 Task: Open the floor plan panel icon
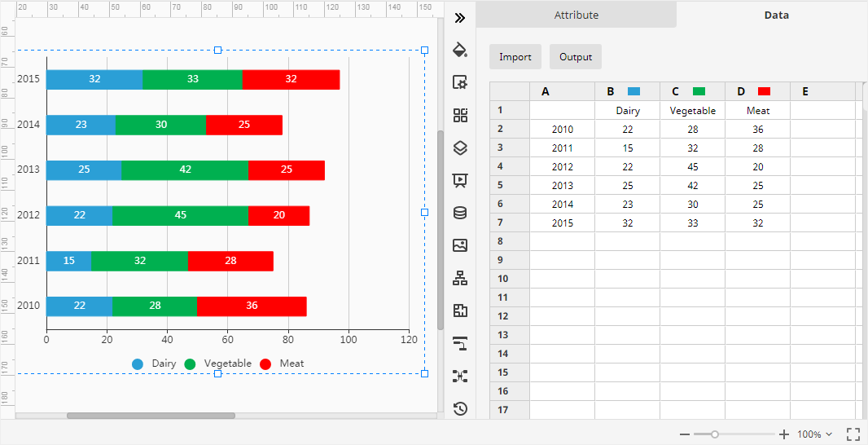[x=460, y=311]
